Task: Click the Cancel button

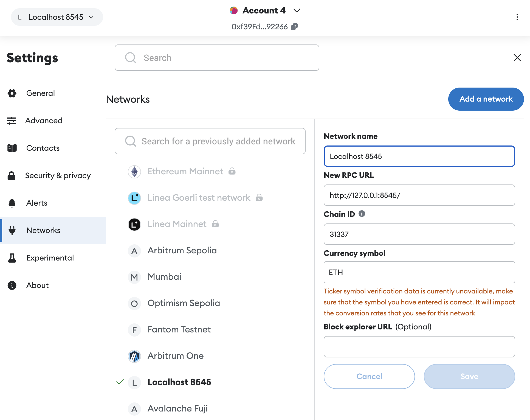Action: (x=369, y=376)
